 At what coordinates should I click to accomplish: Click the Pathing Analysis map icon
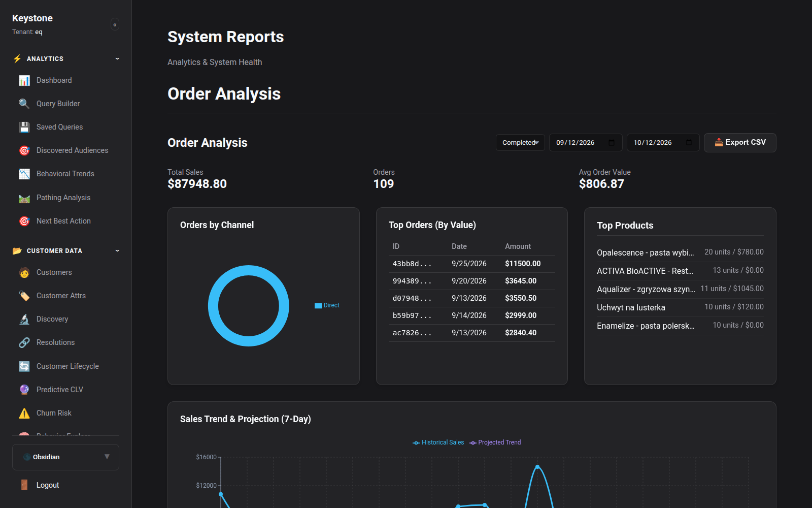point(24,198)
